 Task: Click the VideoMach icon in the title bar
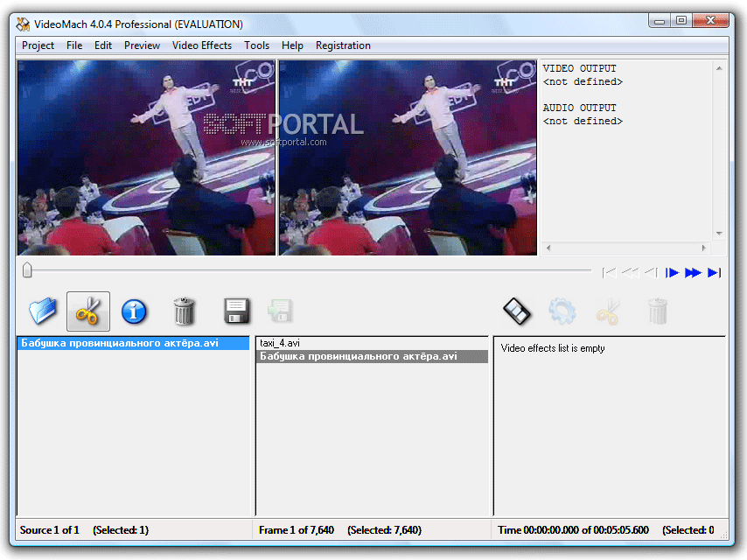(x=23, y=24)
